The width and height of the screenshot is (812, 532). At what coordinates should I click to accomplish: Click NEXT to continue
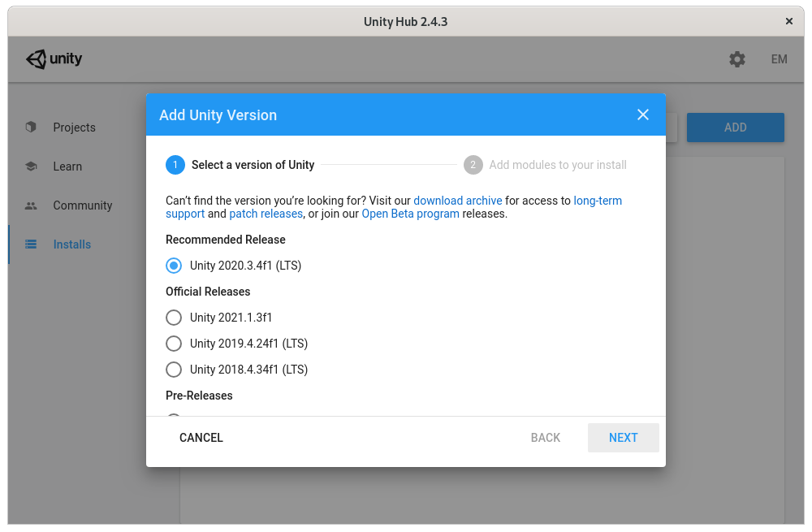pyautogui.click(x=623, y=438)
